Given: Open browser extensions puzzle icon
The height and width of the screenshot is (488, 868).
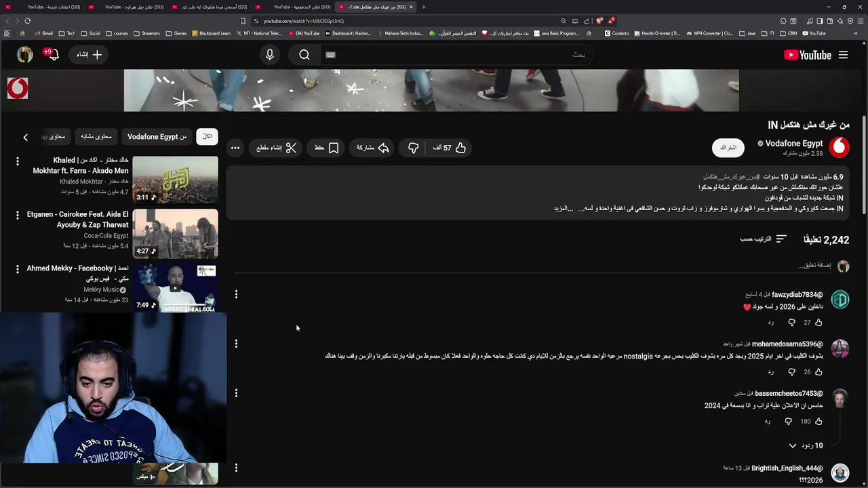Looking at the screenshot, I should pyautogui.click(x=783, y=21).
